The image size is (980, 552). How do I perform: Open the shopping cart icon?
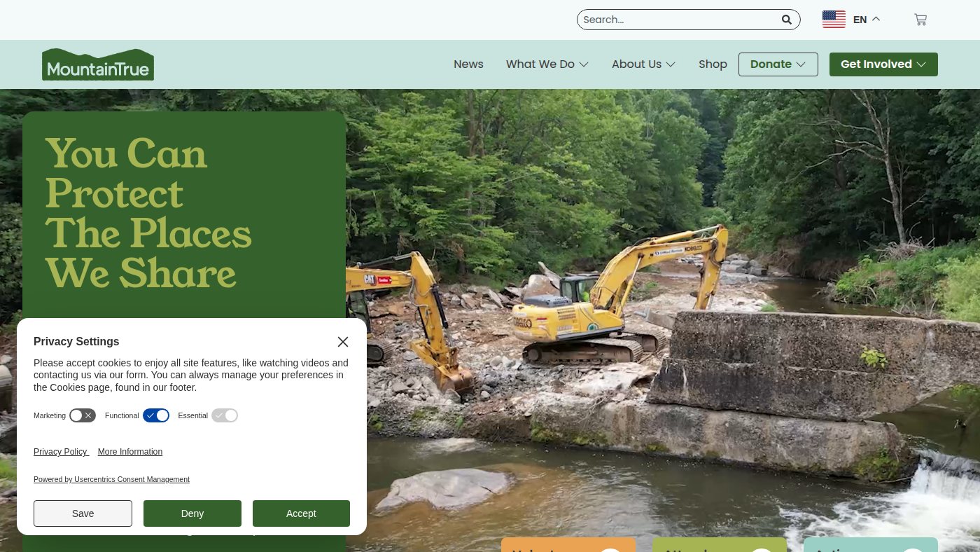coord(920,20)
